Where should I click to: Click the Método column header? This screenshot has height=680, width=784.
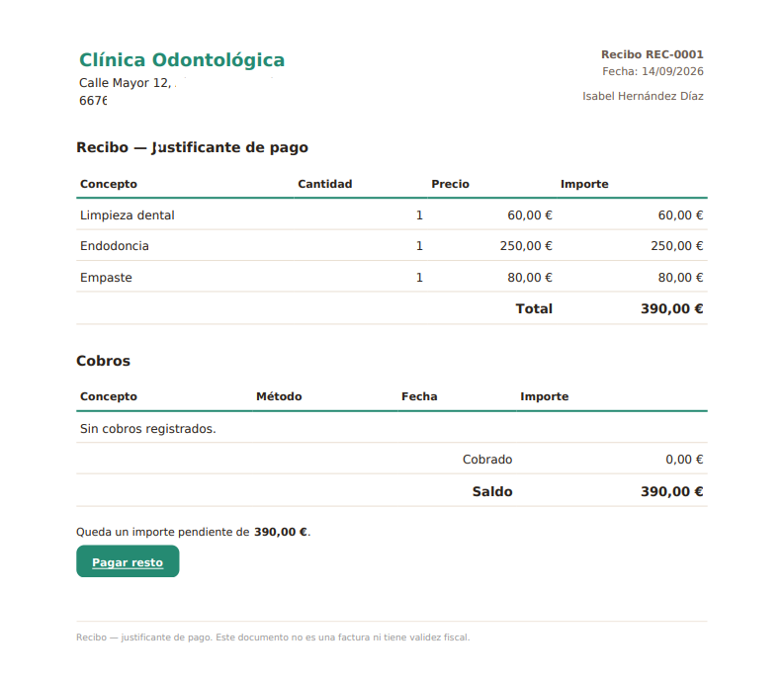click(279, 396)
